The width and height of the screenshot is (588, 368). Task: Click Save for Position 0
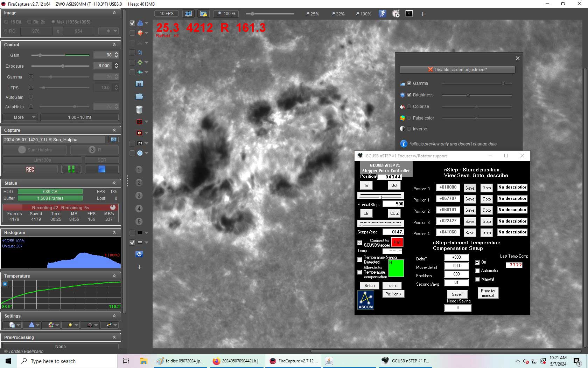[x=470, y=188]
